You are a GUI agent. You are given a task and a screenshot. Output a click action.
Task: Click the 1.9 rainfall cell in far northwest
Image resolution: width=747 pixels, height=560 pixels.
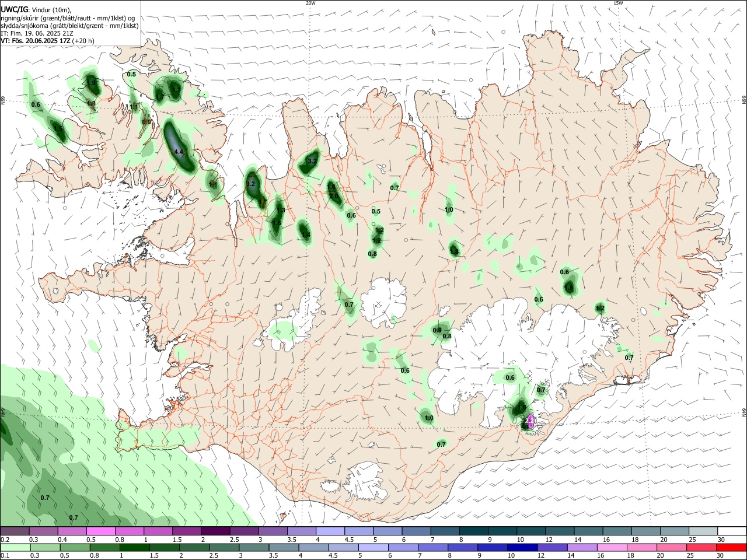91,83
